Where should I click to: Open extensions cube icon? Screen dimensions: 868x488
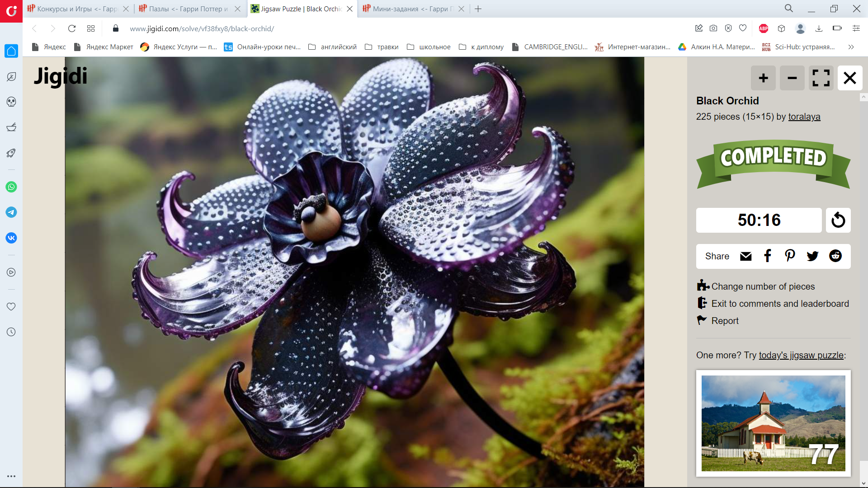tap(782, 28)
